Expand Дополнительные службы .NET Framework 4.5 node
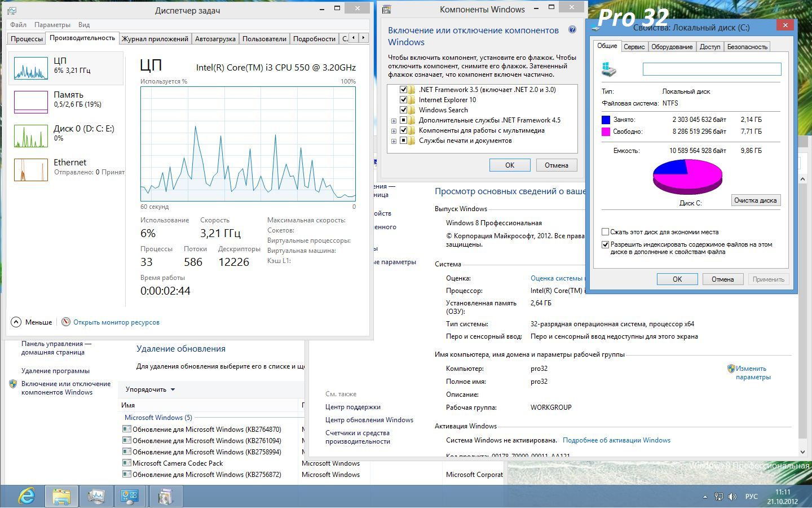 (x=394, y=121)
